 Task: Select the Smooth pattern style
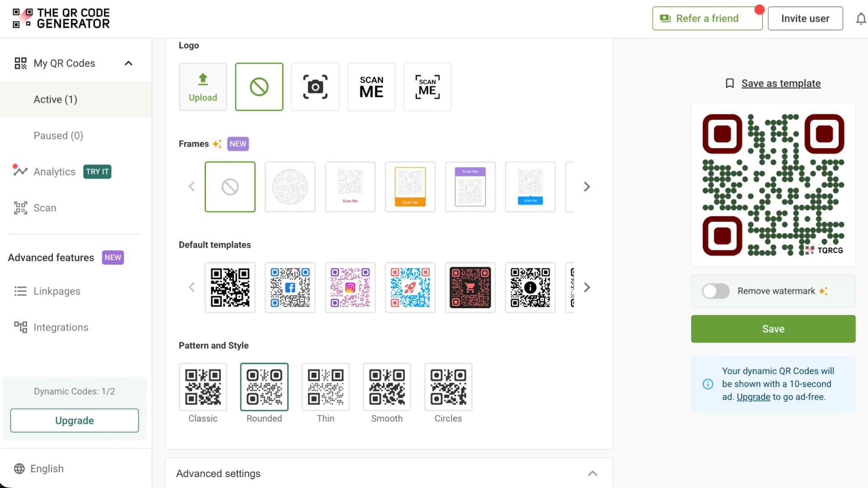pos(387,387)
